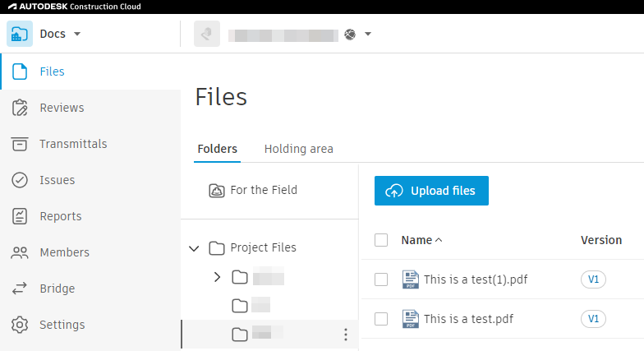
Task: Collapse the Project Files folder tree
Action: [195, 247]
